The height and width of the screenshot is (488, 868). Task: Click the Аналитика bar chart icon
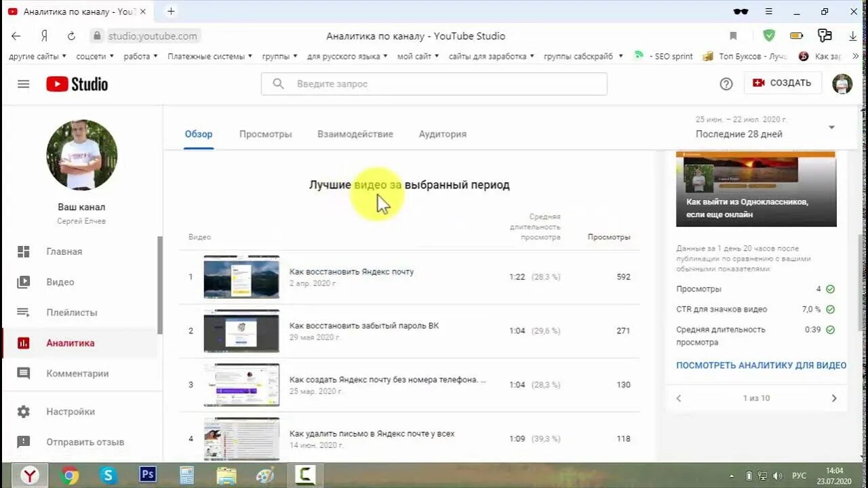pos(24,343)
